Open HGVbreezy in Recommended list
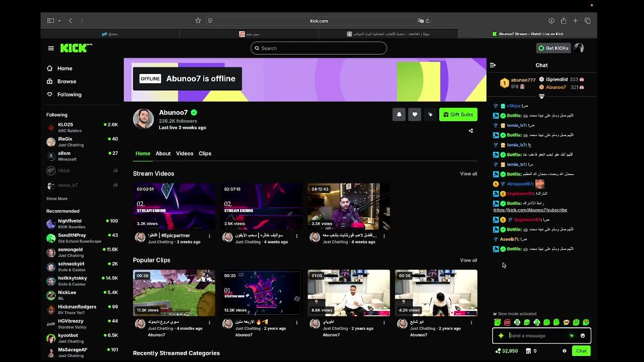 (x=83, y=324)
